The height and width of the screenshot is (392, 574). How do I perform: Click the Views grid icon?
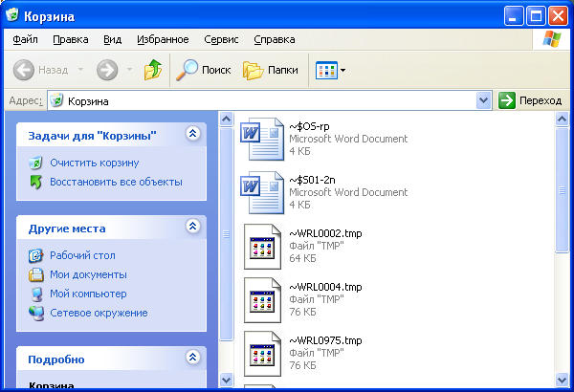click(x=326, y=71)
